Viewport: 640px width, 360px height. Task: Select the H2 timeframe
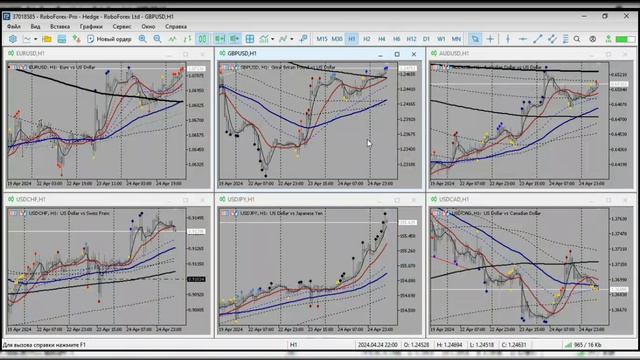tap(367, 39)
